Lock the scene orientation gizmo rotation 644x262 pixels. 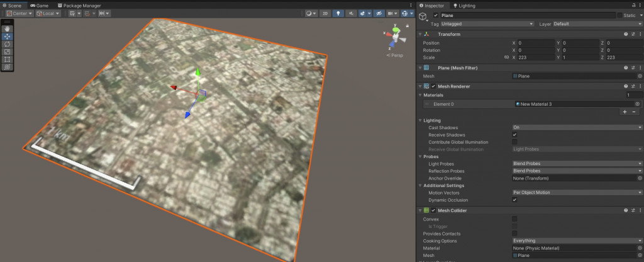407,25
